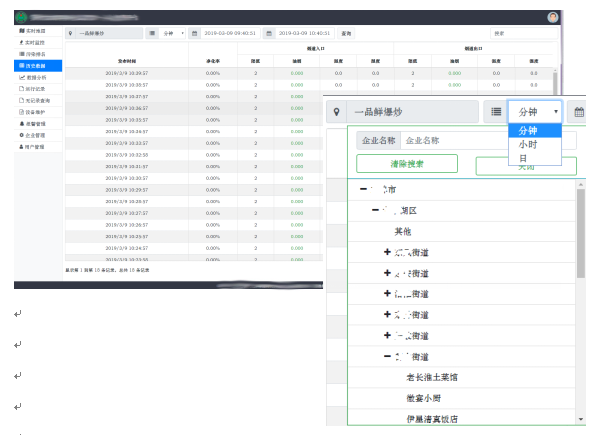Select 伊墨清真饭店 in the tree
This screenshot has width=599, height=435.
432,419
